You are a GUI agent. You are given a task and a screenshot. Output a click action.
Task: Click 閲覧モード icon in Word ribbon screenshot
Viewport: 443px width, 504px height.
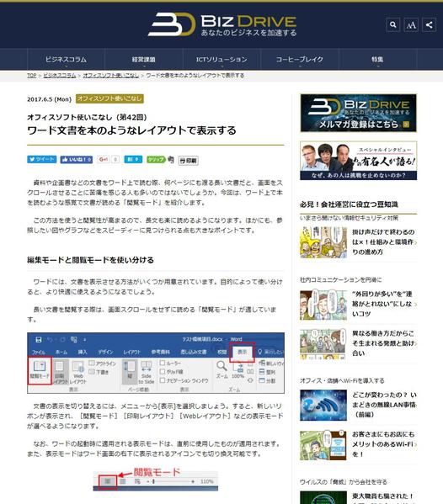(40, 370)
